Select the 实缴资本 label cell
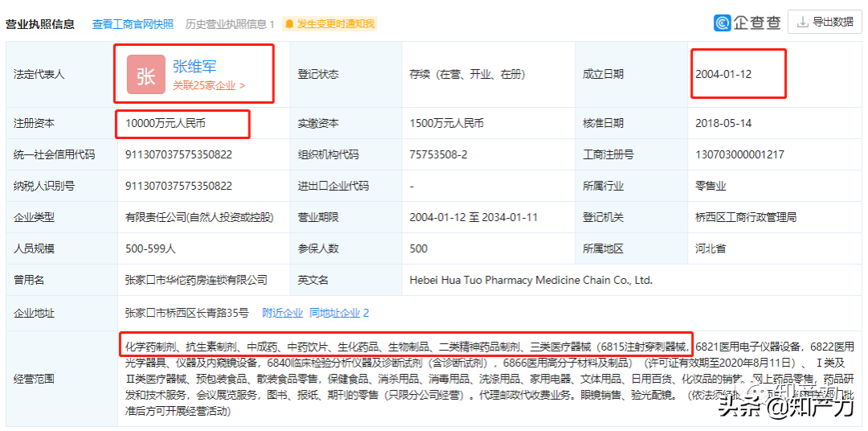This screenshot has height=431, width=868. (346, 123)
